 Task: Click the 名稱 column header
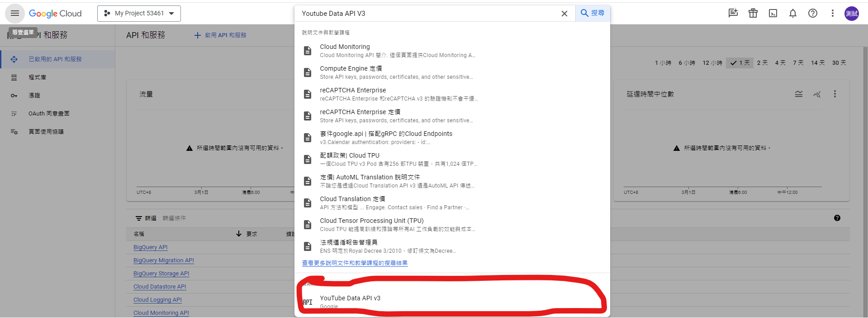point(139,234)
